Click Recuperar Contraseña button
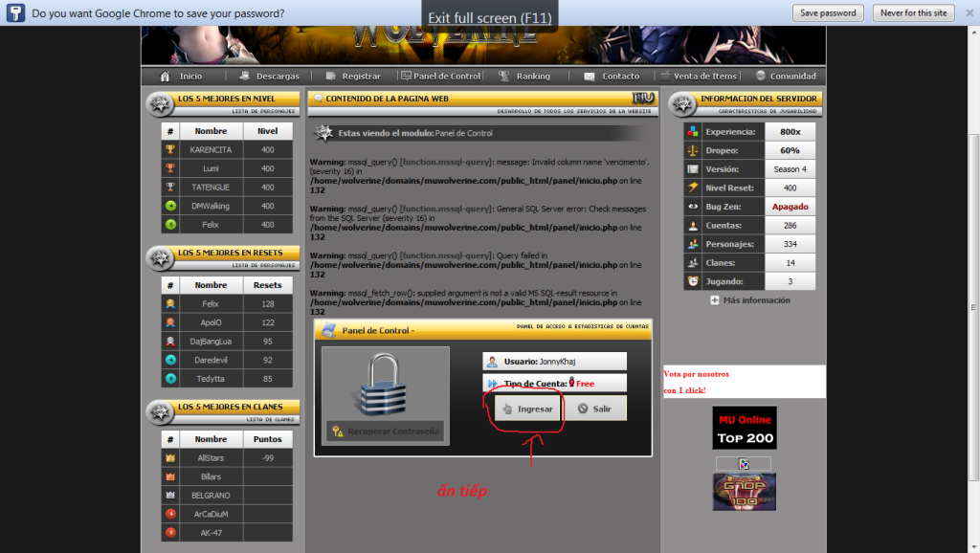 coord(385,431)
